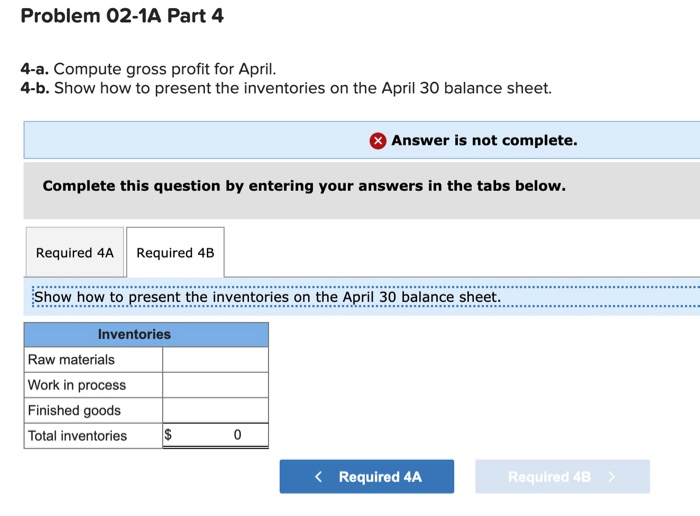The image size is (700, 516).
Task: Click the Problem 02-1A Part 4 heading
Action: click(122, 16)
